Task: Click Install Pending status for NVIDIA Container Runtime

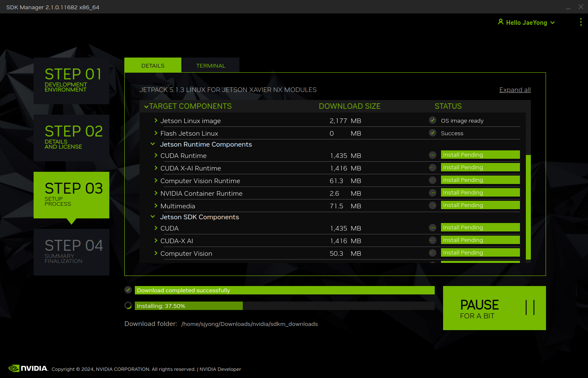Action: point(480,192)
